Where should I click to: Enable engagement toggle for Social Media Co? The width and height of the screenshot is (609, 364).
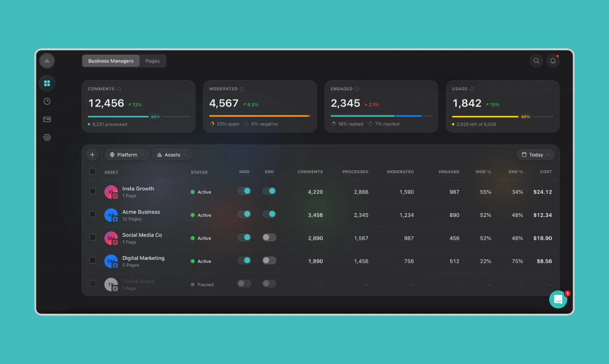[x=269, y=237]
